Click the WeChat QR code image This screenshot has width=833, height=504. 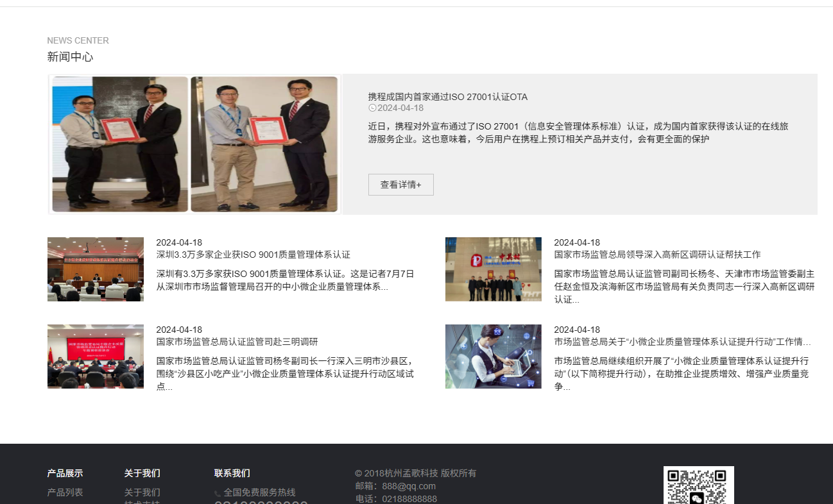698,485
